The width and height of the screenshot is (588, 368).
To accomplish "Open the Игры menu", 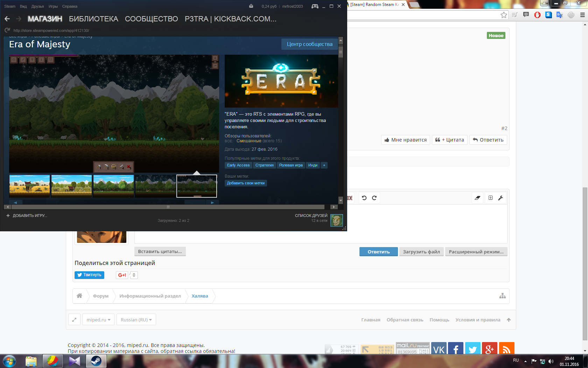I will point(53,6).
